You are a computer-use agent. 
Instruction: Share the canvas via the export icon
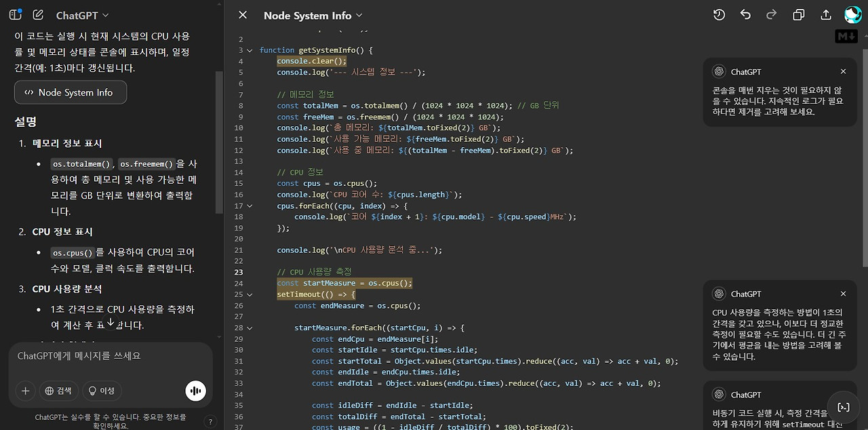click(825, 14)
